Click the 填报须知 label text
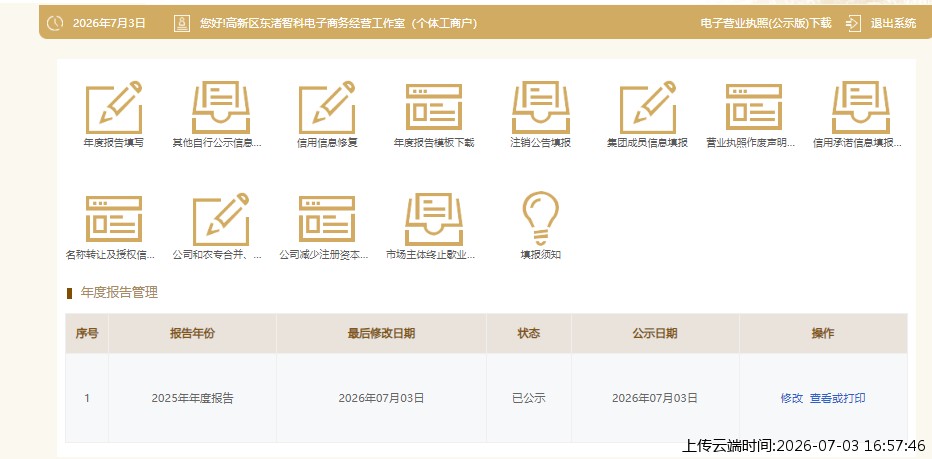 coord(540,254)
